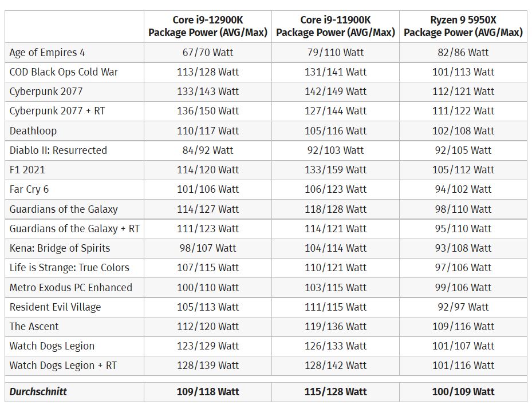This screenshot has height=413, width=532.
Task: Select the Resident Evil Village label
Action: (56, 307)
